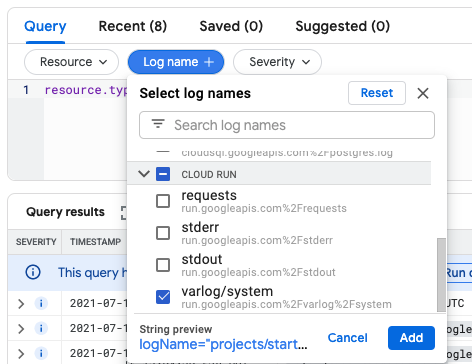Open the Severity dropdown filter
Image resolution: width=472 pixels, height=364 pixels.
point(277,62)
